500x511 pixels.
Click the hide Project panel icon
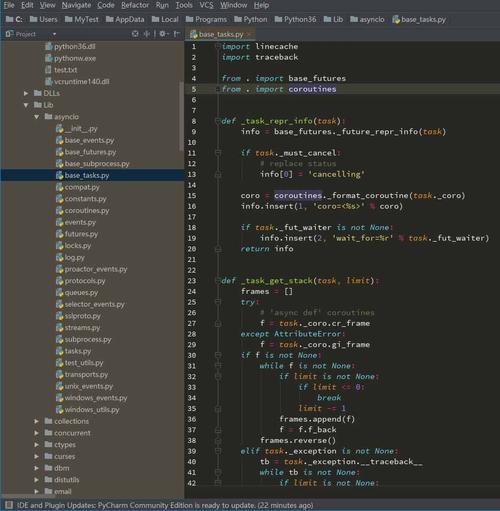177,34
